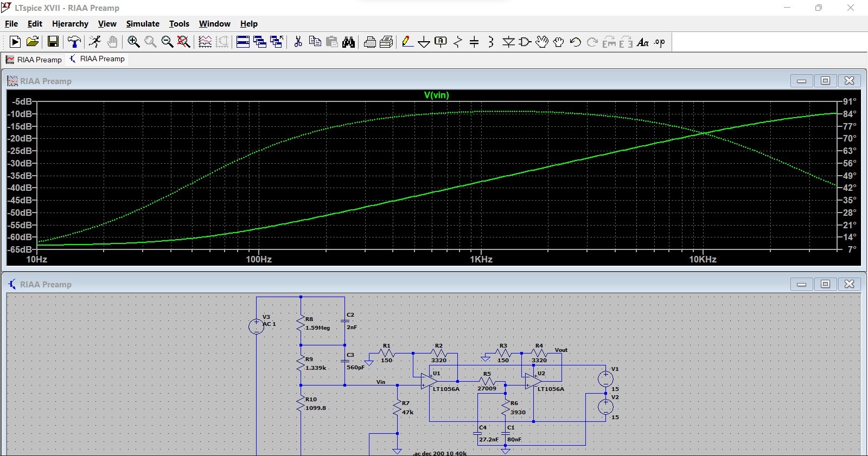Click the 27009 value of R5
The width and height of the screenshot is (868, 456).
tap(487, 388)
